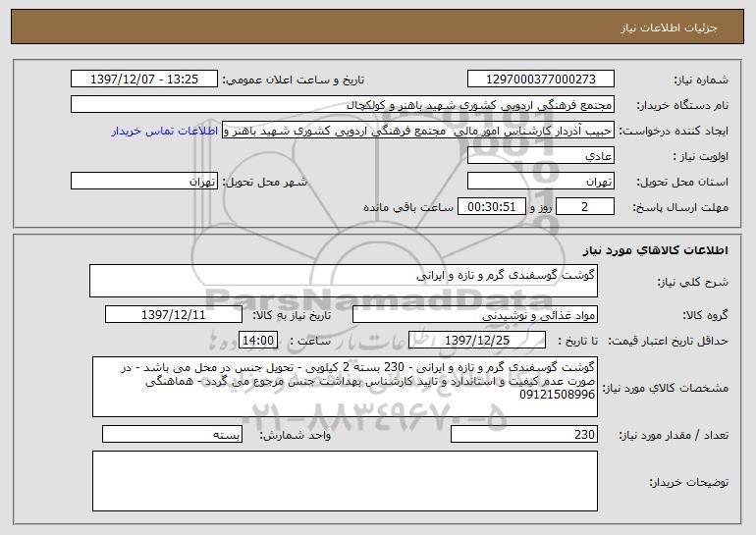Click the ایجاد کننده درخواست label

point(674,132)
